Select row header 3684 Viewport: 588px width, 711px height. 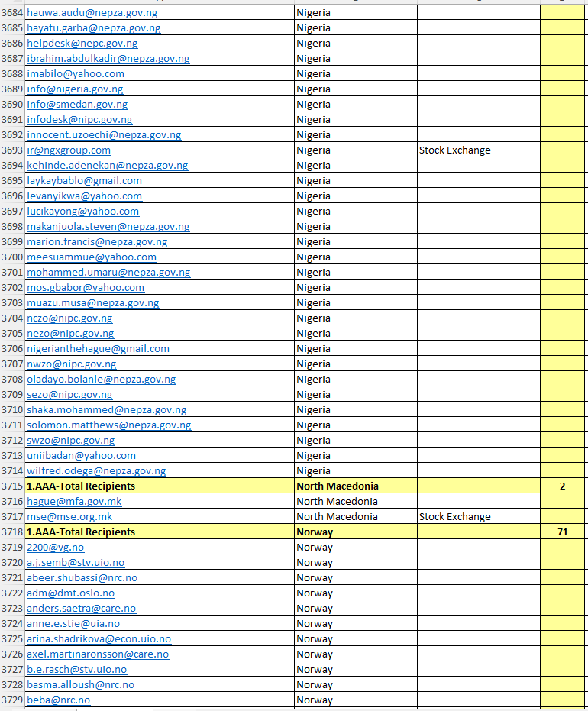tap(12, 13)
